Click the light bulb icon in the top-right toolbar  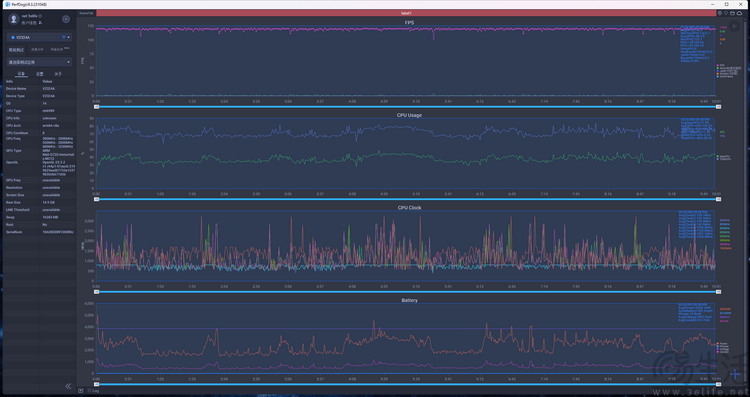(726, 13)
